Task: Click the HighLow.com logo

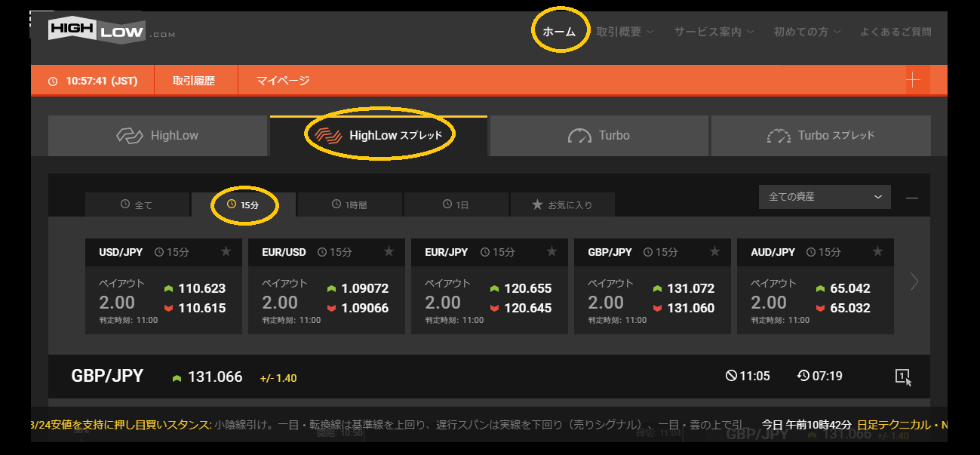Action: (x=111, y=30)
